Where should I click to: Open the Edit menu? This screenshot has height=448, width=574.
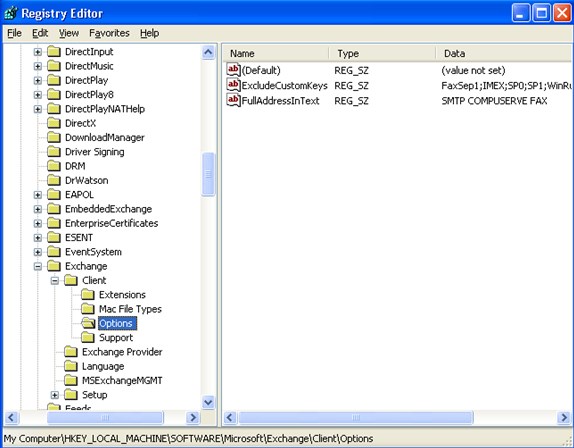40,33
